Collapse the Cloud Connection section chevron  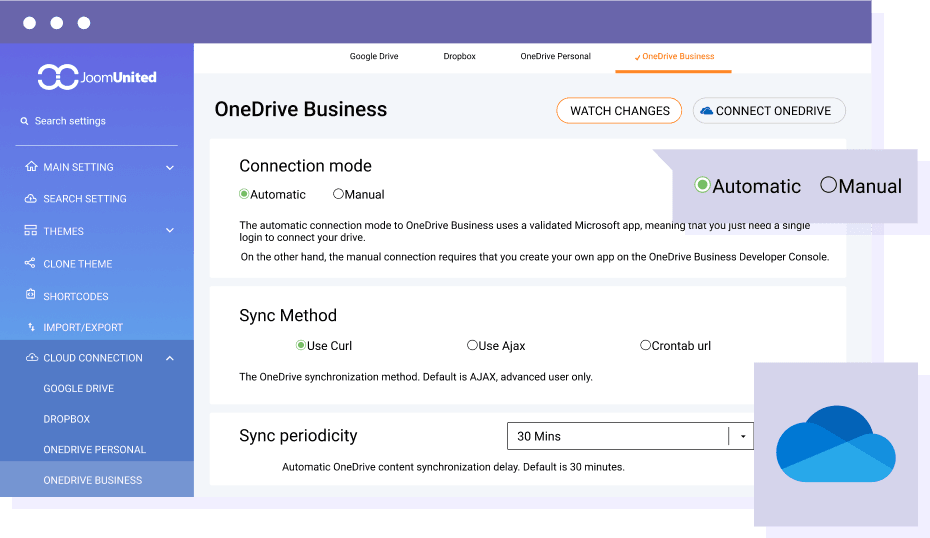(x=170, y=358)
